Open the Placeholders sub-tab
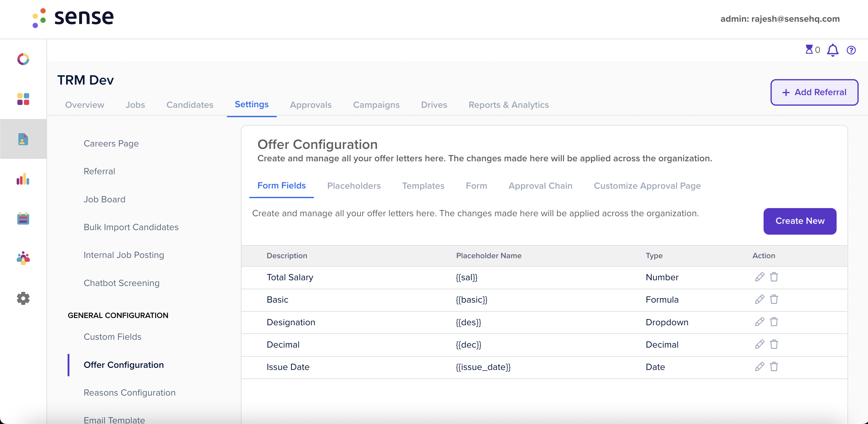This screenshot has width=868, height=424. pos(354,186)
